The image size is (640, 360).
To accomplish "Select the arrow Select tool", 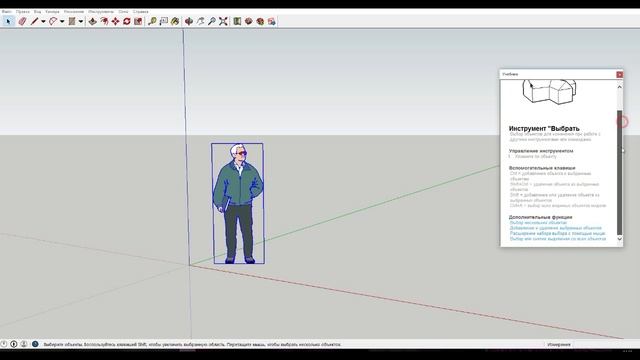I will (8, 21).
